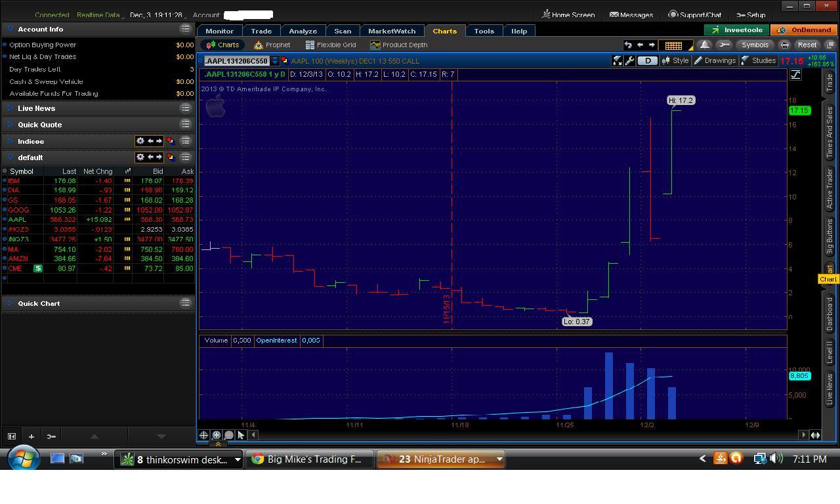Collapse the default watchlist section
Screen dimensions: 840x504
[10, 157]
